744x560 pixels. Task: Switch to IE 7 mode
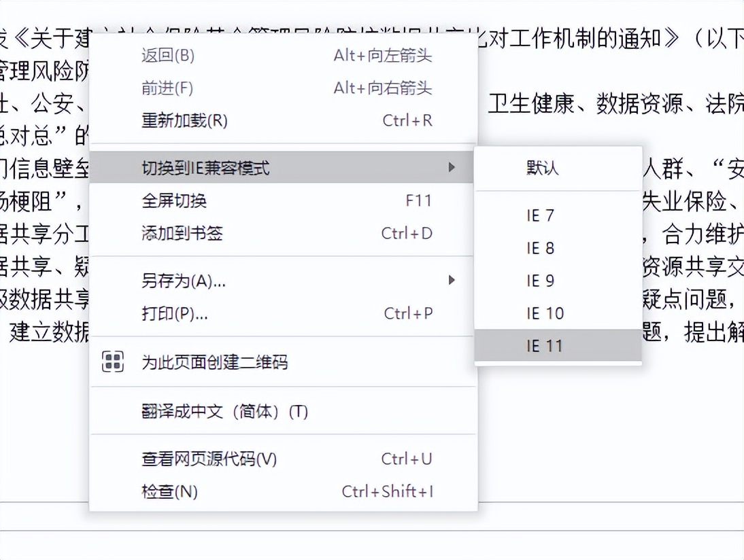(541, 215)
